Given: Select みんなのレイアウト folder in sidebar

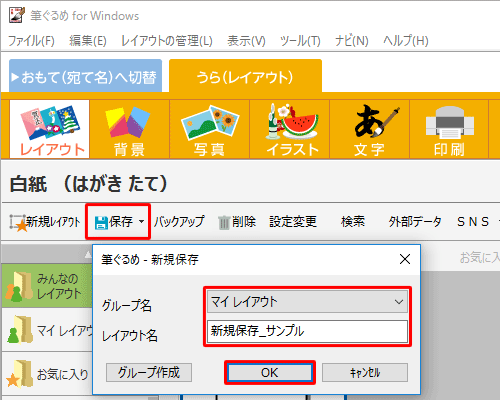Looking at the screenshot, I should (x=47, y=286).
